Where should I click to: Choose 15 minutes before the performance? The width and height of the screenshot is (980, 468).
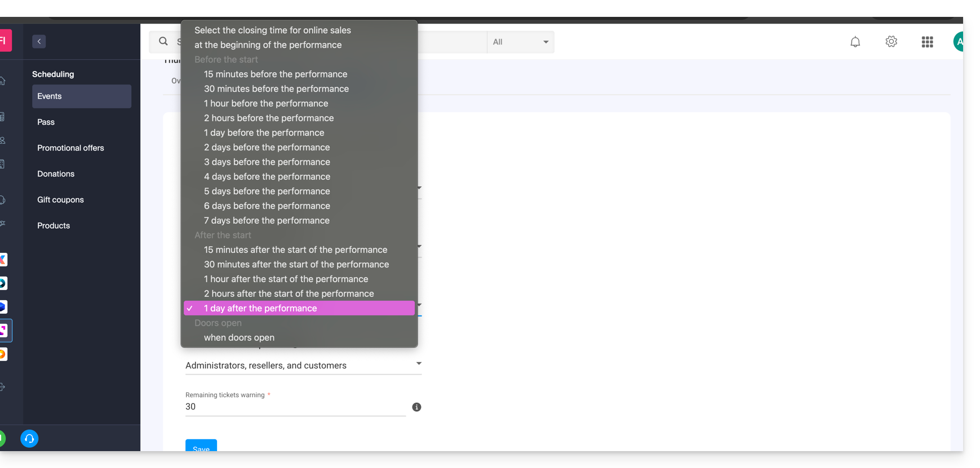pos(275,74)
